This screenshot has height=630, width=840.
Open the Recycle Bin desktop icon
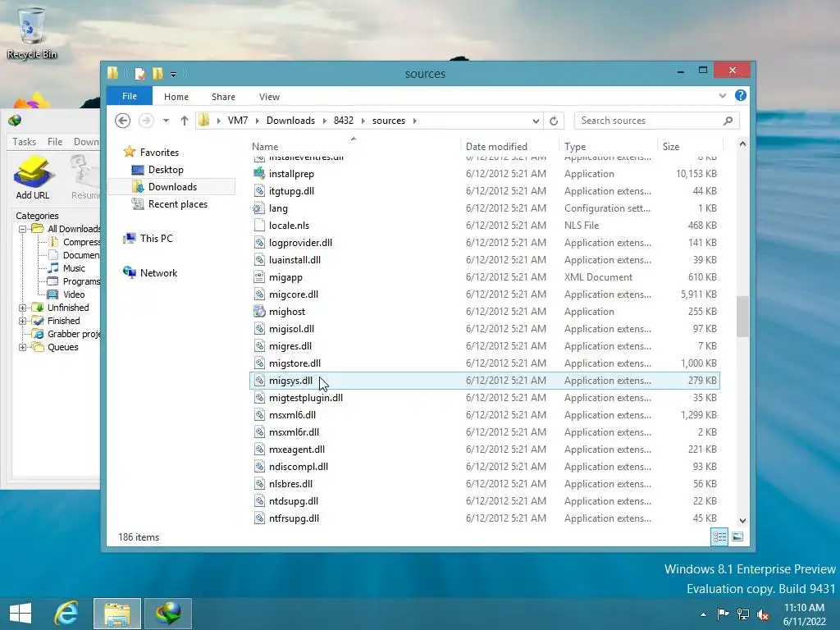pos(32,33)
